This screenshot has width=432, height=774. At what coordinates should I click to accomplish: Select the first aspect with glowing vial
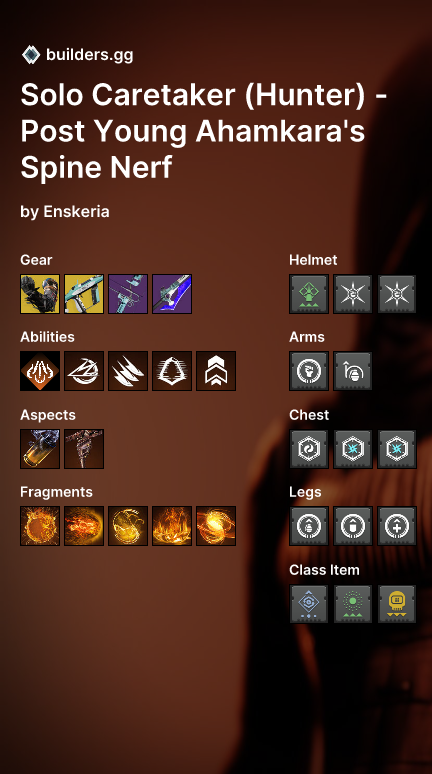coord(40,449)
